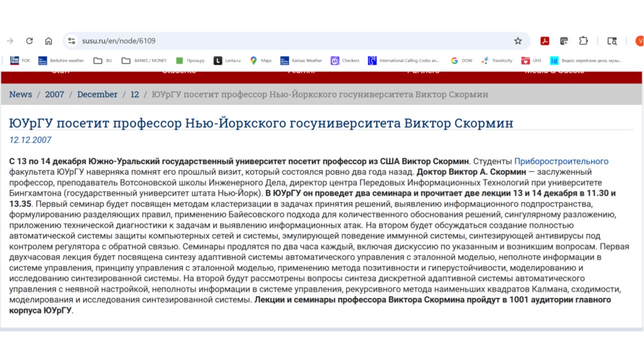Image resolution: width=644 pixels, height=362 pixels.
Task: Open the Lenta.ru bookmark
Action: [x=227, y=60]
